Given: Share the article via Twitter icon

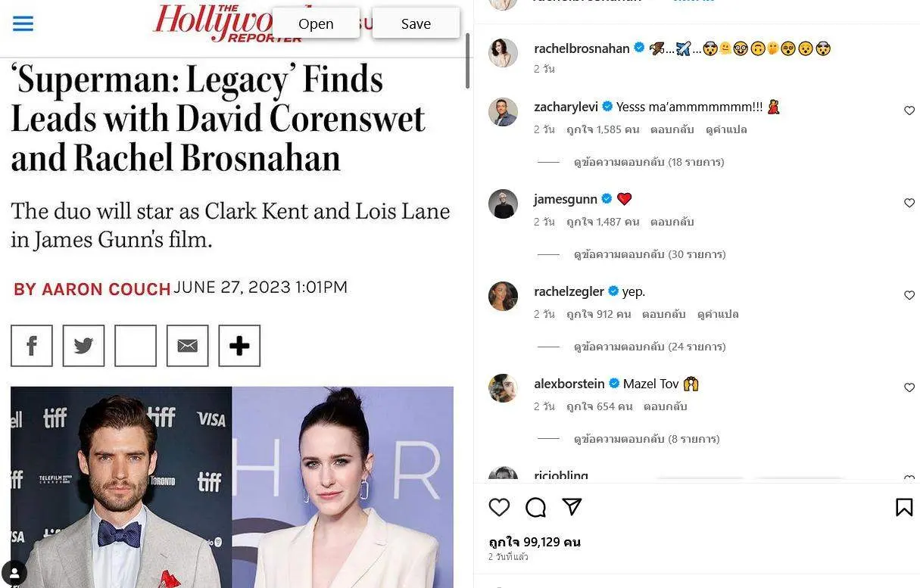Looking at the screenshot, I should (83, 346).
